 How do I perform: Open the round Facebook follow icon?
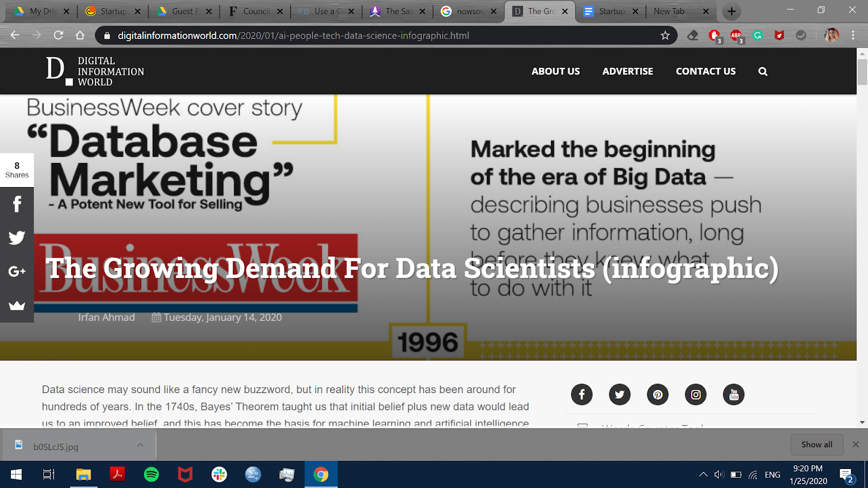point(582,394)
